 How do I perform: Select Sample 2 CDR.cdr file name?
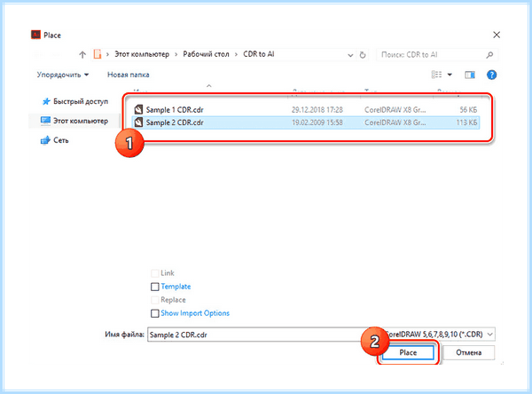pyautogui.click(x=175, y=122)
